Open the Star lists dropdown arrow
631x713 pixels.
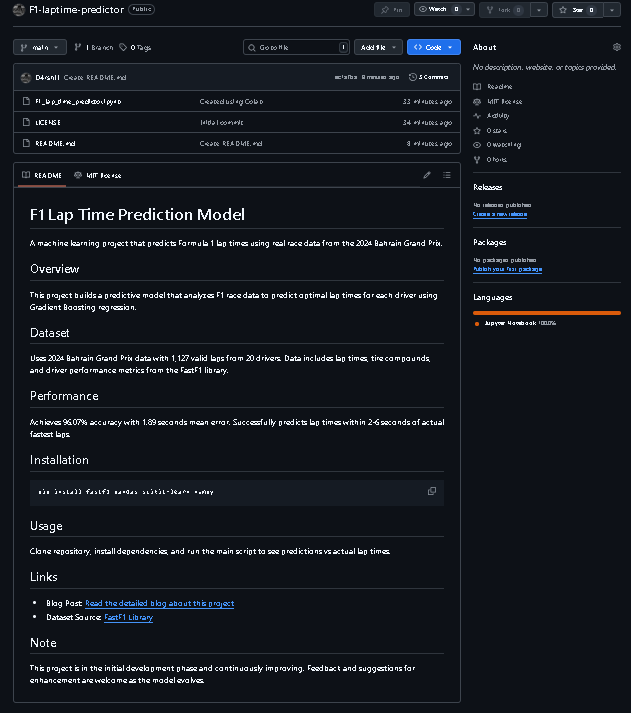click(x=612, y=10)
